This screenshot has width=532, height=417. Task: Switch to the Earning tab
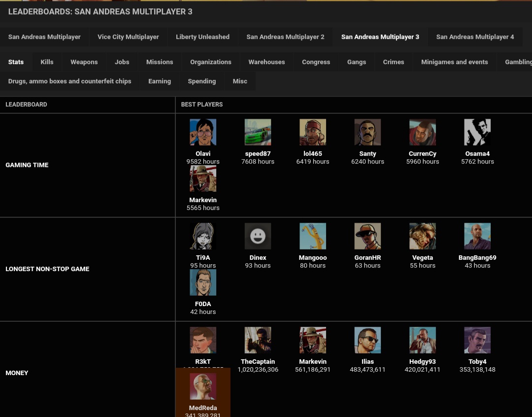[160, 81]
